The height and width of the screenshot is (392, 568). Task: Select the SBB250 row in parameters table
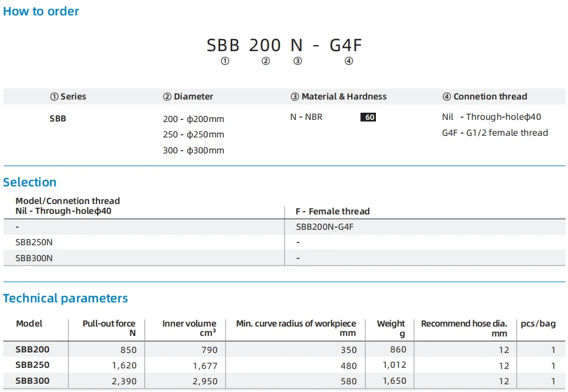[x=32, y=365]
